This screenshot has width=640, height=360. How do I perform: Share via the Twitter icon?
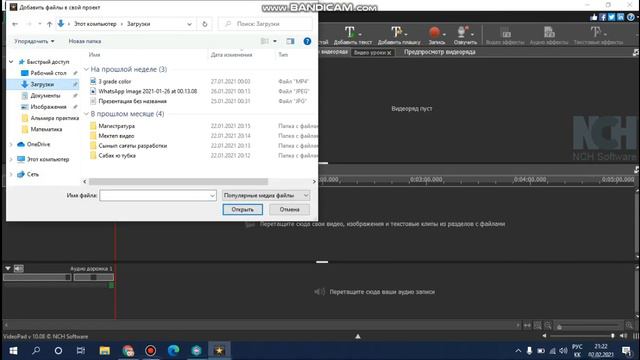pos(611,17)
